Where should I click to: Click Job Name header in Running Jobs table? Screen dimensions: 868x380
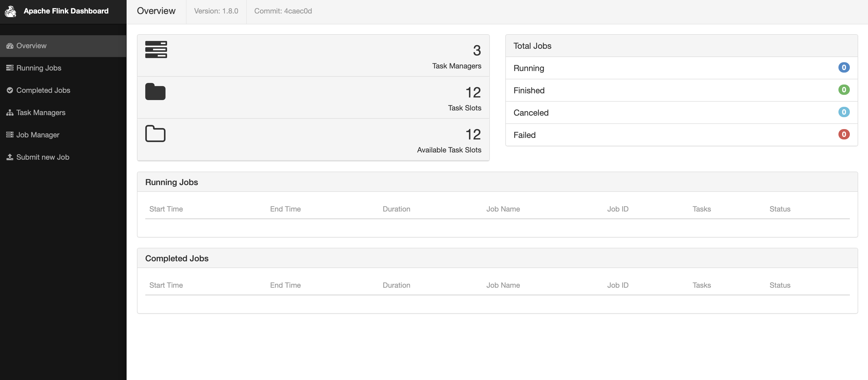(503, 209)
